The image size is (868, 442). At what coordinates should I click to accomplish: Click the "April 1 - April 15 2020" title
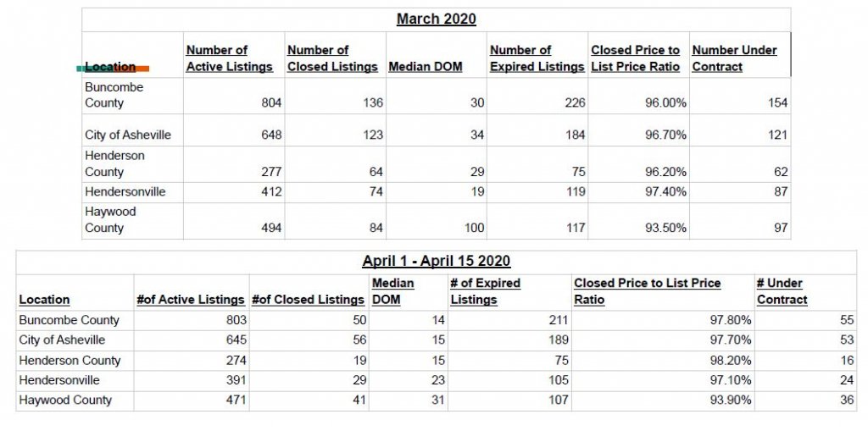click(436, 261)
